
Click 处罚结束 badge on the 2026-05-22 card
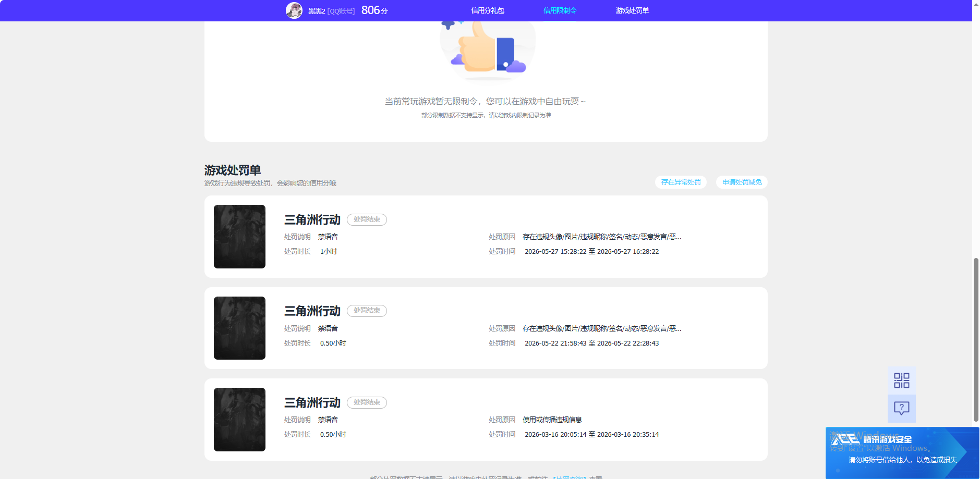click(367, 311)
